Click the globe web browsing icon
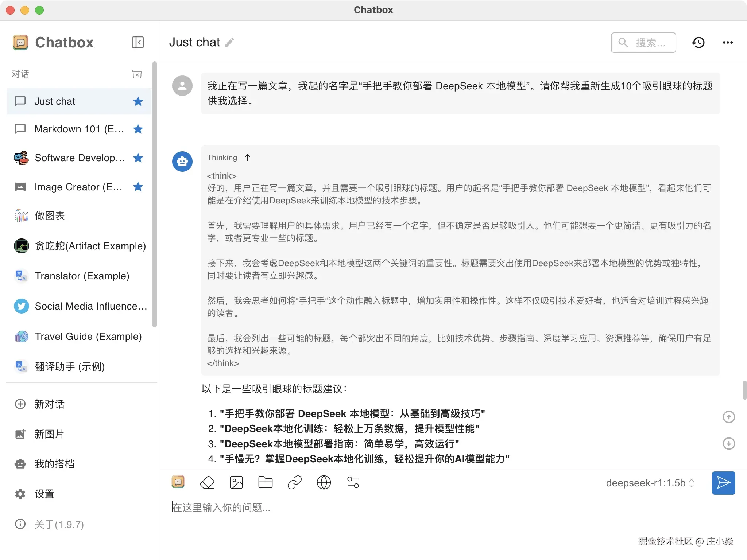This screenshot has width=747, height=560. 324,483
